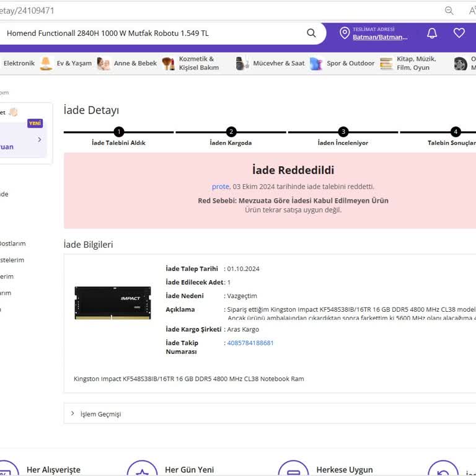Click the tire category icon
The image size is (476, 476).
coord(461,64)
